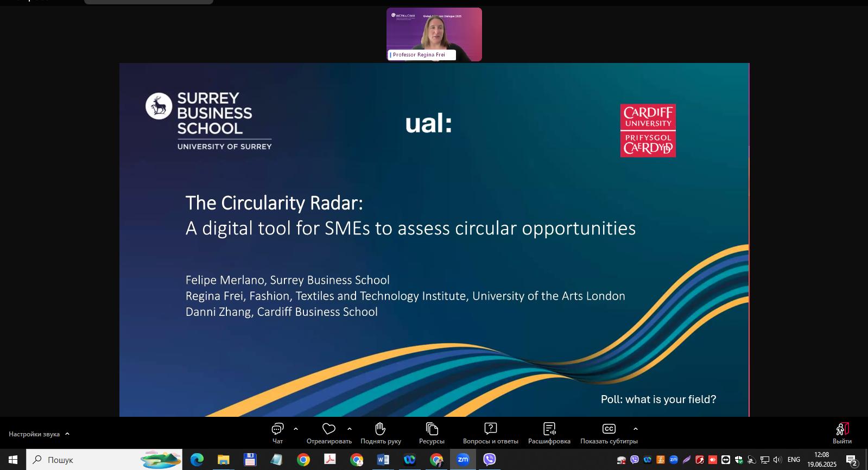Open the volume speaker tray icon

[x=778, y=460]
